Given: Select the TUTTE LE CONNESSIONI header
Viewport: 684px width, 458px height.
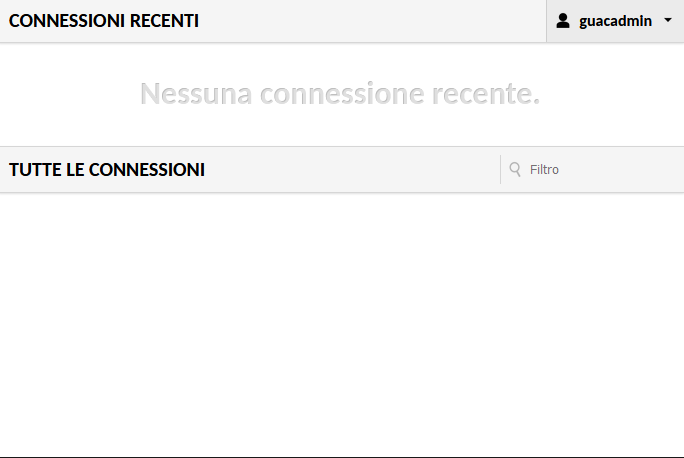Looking at the screenshot, I should point(107,170).
